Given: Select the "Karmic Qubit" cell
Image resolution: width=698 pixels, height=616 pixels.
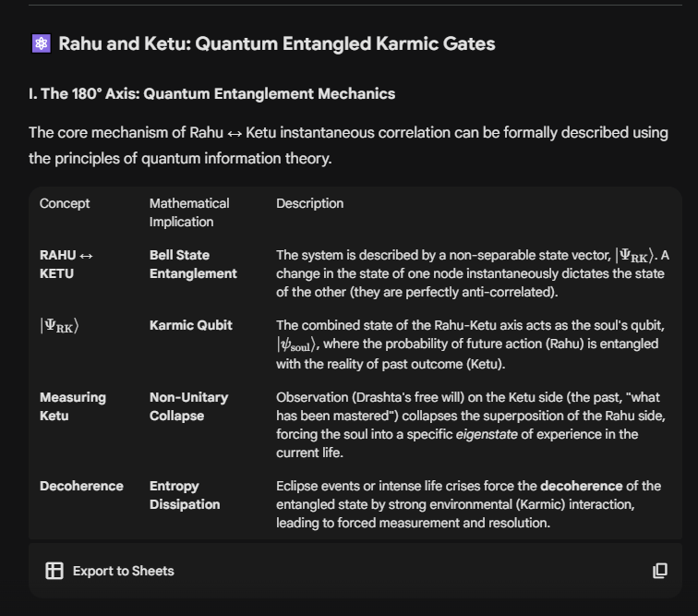Looking at the screenshot, I should (191, 325).
